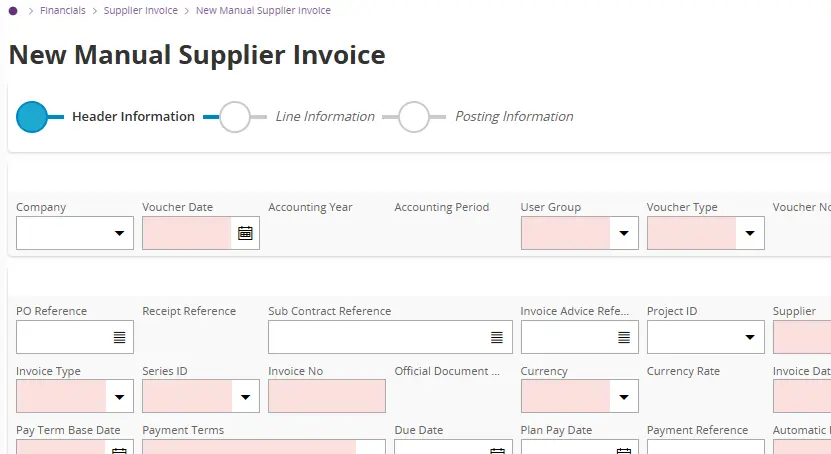Navigate to Financials in the breadcrumb
The width and height of the screenshot is (831, 454).
click(x=63, y=11)
